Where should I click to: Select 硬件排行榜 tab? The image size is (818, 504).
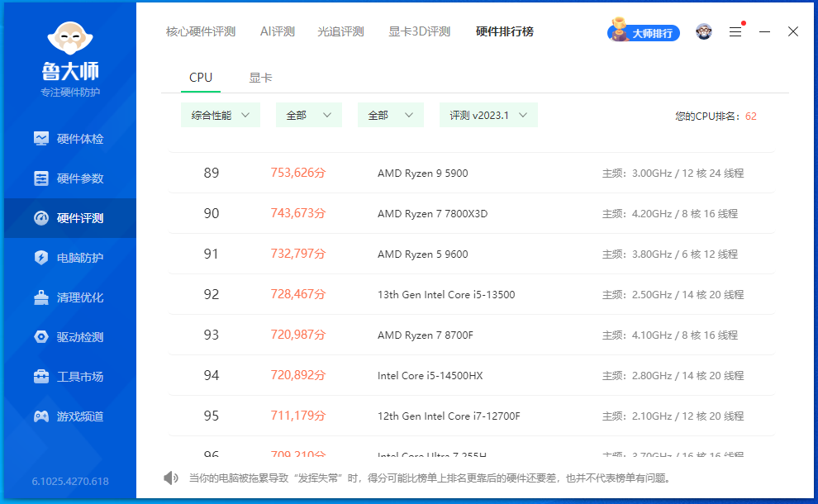[505, 32]
